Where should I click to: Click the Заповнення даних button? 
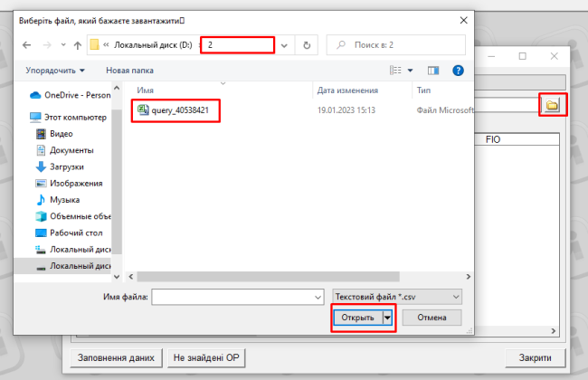[x=116, y=357]
